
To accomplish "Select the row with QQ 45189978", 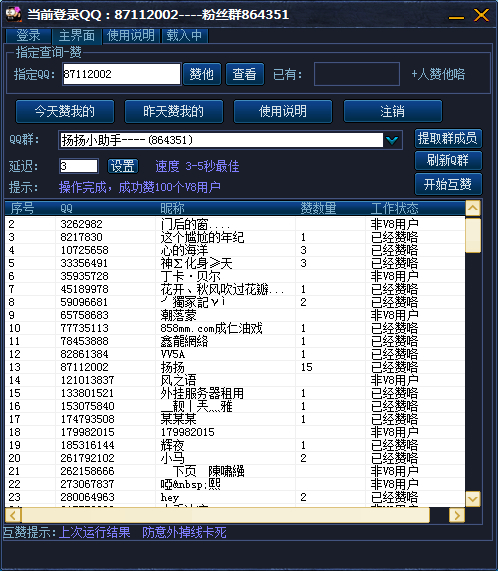I will pos(235,289).
